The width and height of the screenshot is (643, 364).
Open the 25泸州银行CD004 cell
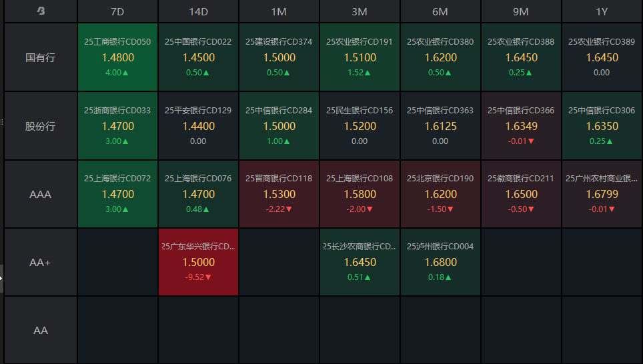point(440,262)
